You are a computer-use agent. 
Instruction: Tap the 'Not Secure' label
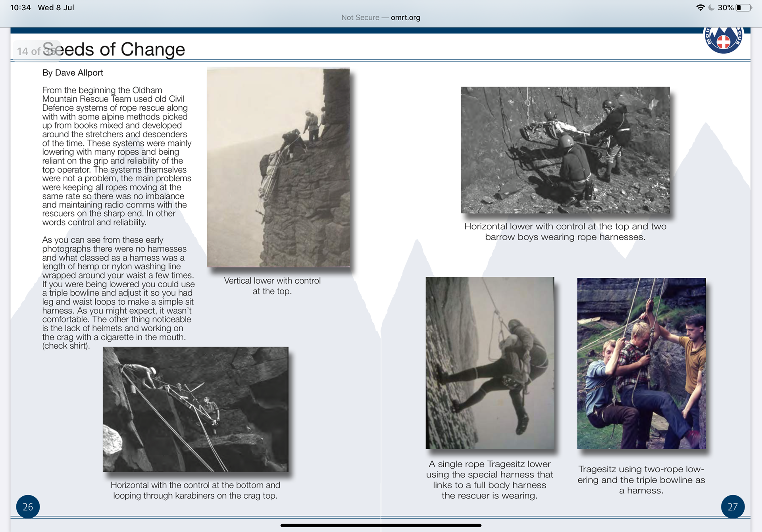(360, 17)
